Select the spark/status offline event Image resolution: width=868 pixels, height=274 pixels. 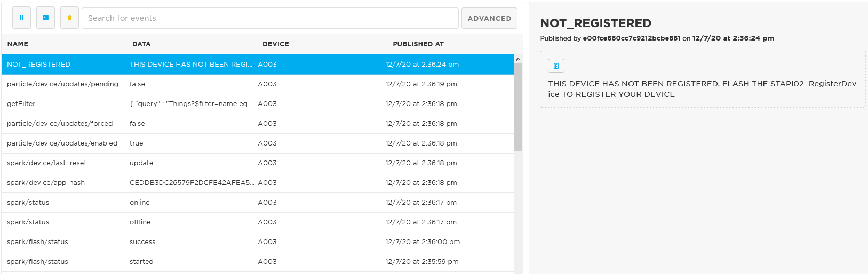(x=258, y=222)
